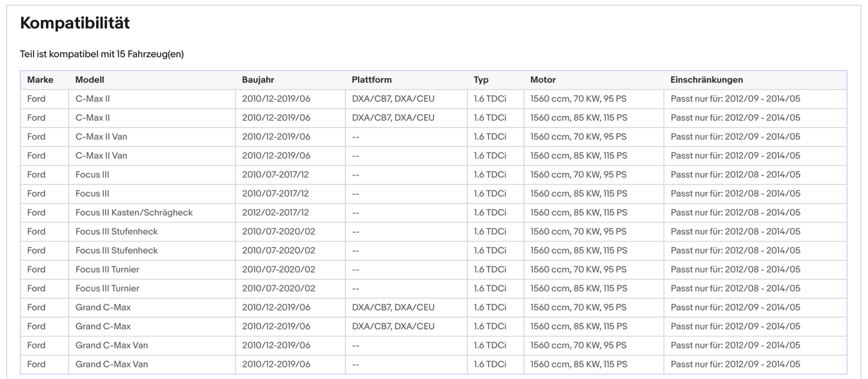Select the Focus III Stufenheck cell in the 115 PS row

tap(117, 250)
